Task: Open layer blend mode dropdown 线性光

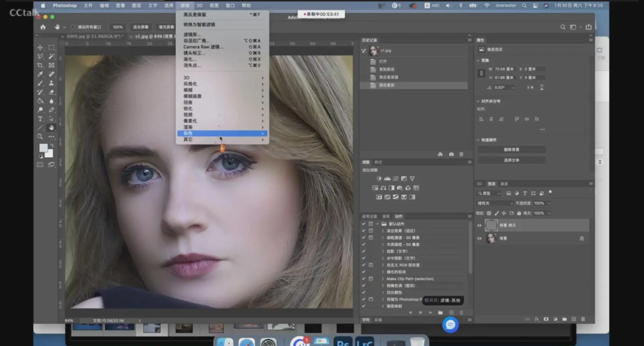Action: pyautogui.click(x=495, y=203)
